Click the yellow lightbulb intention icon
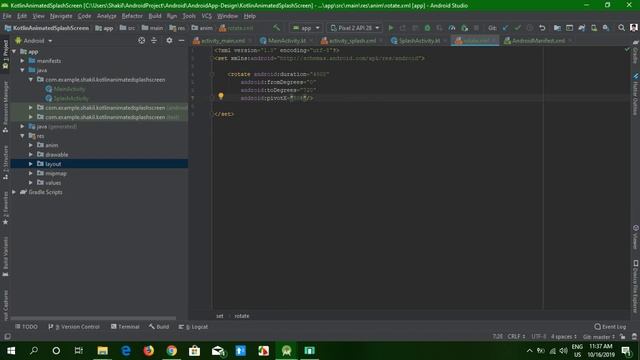 [221, 96]
